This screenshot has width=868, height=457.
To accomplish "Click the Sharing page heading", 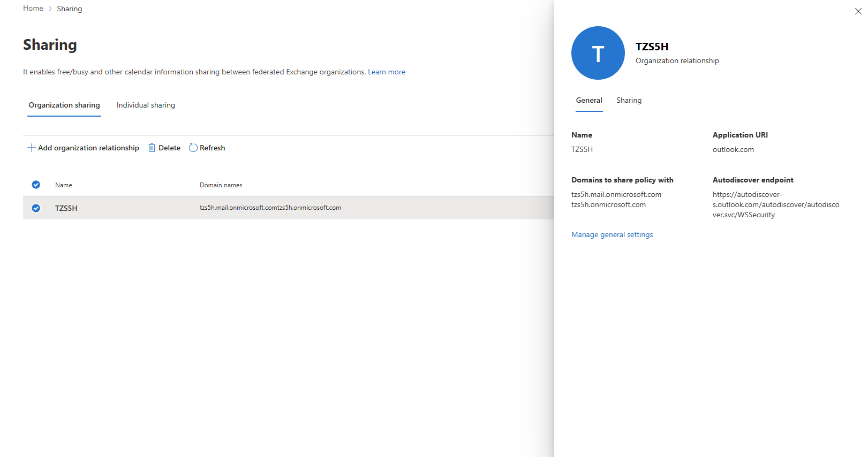I will [50, 44].
